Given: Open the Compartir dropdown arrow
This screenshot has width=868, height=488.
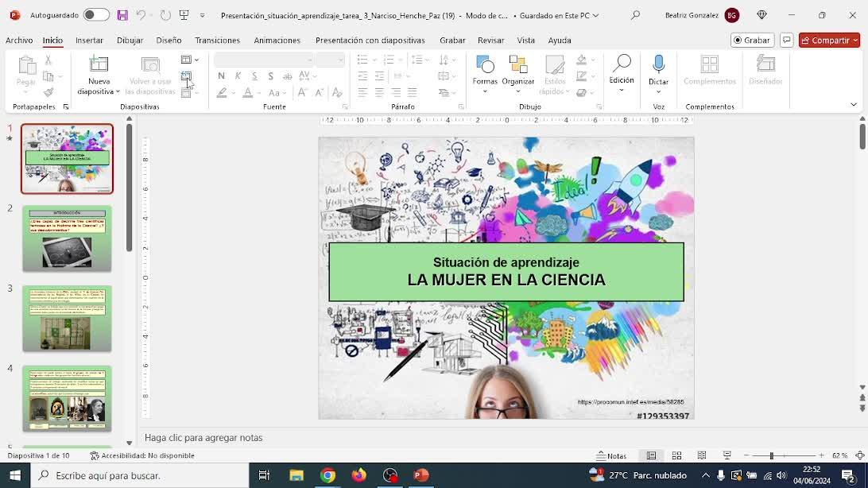Looking at the screenshot, I should (x=855, y=40).
